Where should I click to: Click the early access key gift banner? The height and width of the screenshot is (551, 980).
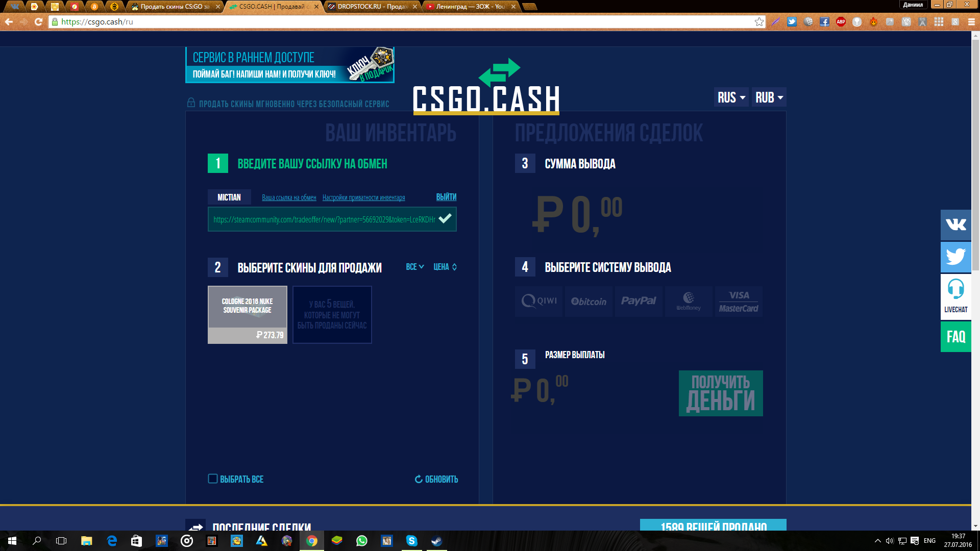(290, 65)
